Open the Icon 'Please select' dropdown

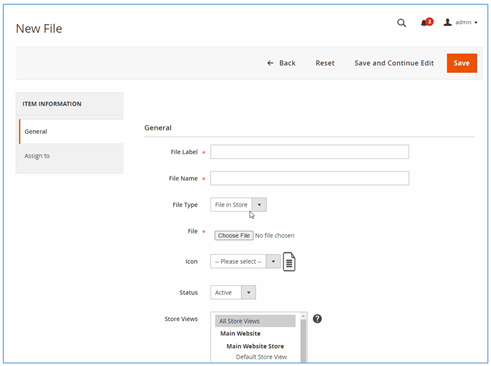click(245, 261)
